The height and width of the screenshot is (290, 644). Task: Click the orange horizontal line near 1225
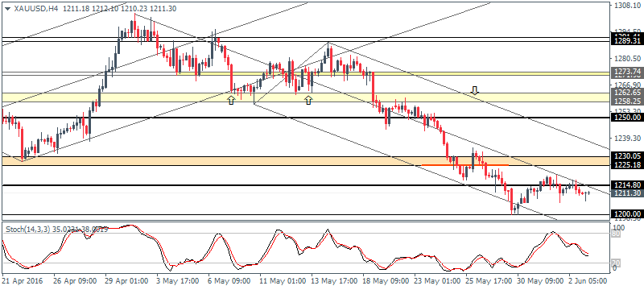465,164
